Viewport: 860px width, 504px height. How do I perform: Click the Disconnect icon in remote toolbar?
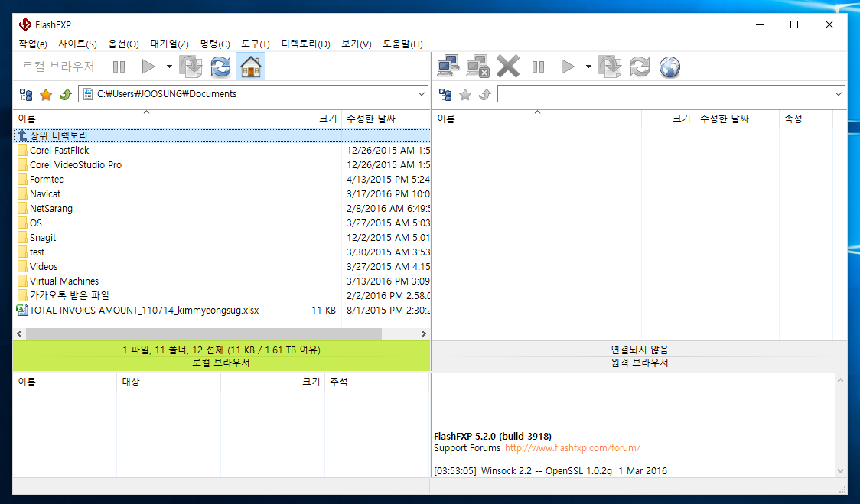(478, 67)
